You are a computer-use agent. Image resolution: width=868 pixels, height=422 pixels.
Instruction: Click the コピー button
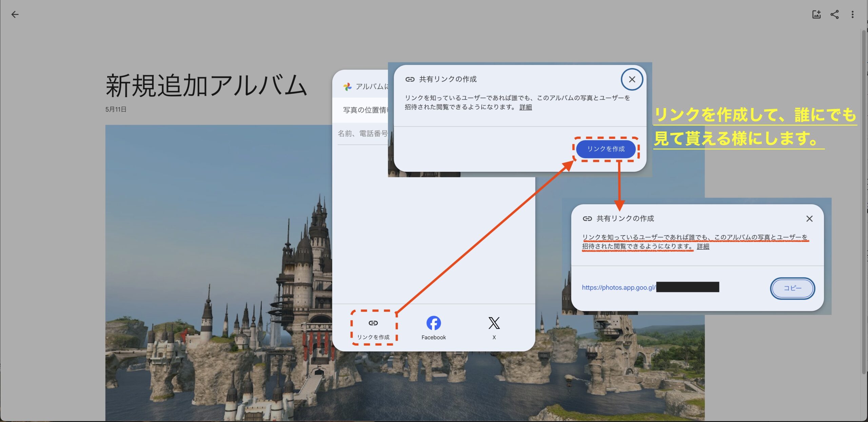pos(792,288)
